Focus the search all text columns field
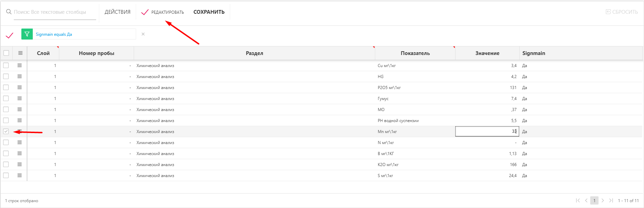The height and width of the screenshot is (208, 644). 54,12
